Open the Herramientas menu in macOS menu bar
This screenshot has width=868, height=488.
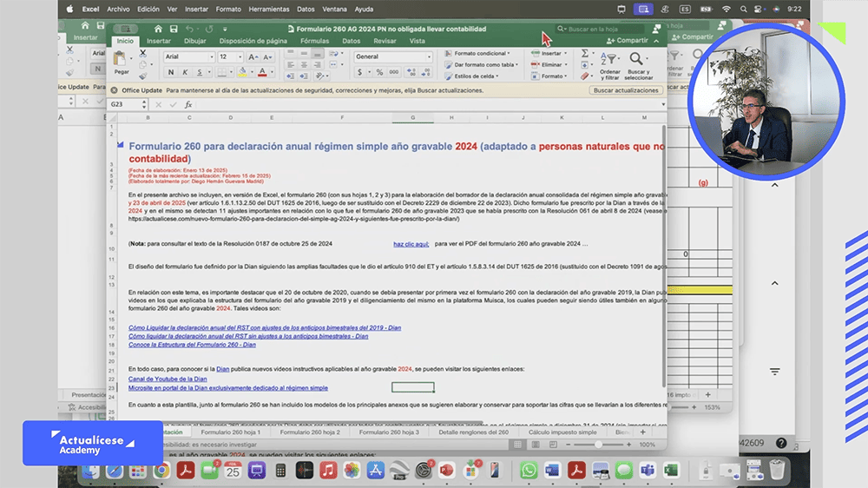click(268, 9)
